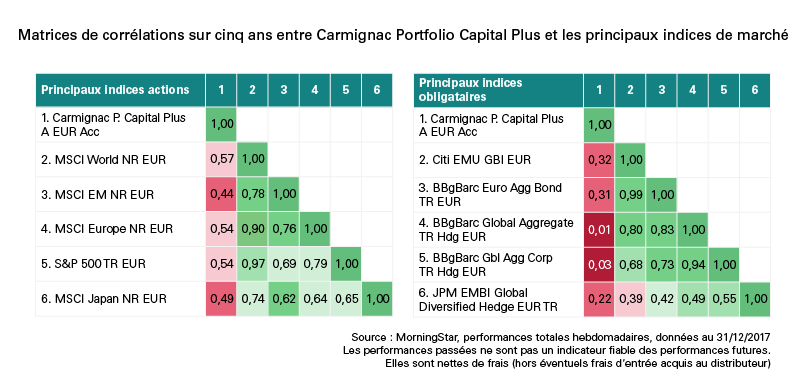The image size is (801, 381).
Task: Click the 'S&P 500 TR EUR' row label
Action: 93,264
